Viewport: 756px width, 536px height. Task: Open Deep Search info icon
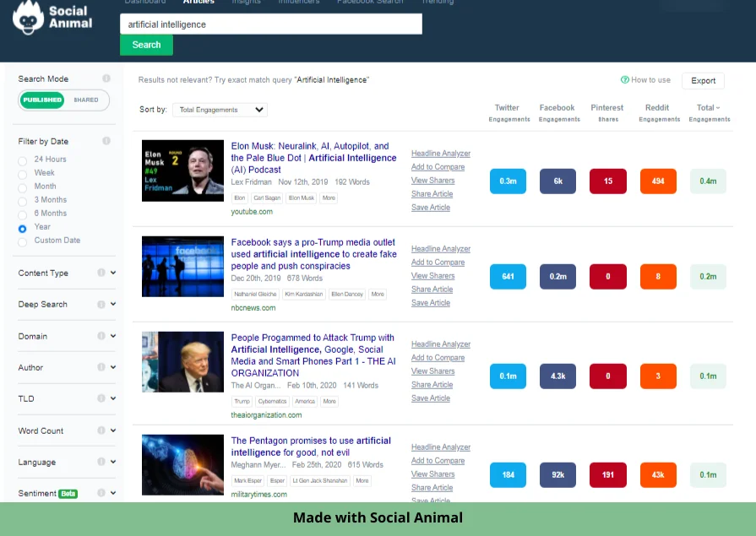pyautogui.click(x=101, y=304)
